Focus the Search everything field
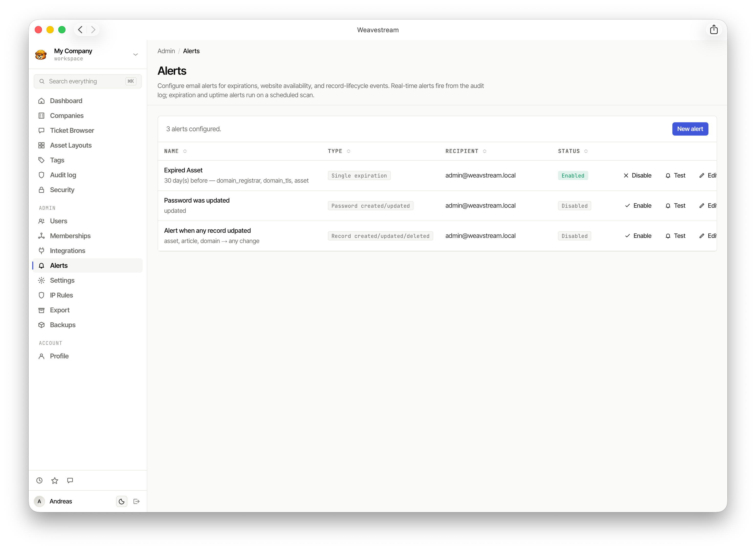 coord(87,81)
